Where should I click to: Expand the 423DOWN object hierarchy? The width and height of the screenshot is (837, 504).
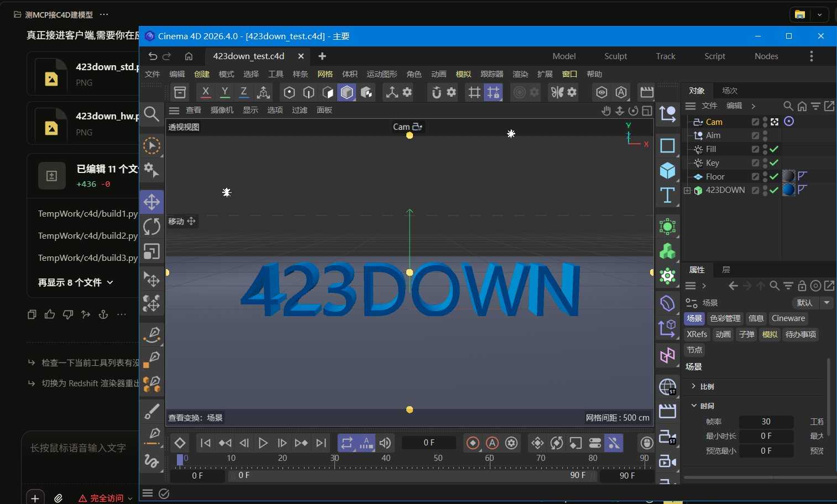[687, 190]
